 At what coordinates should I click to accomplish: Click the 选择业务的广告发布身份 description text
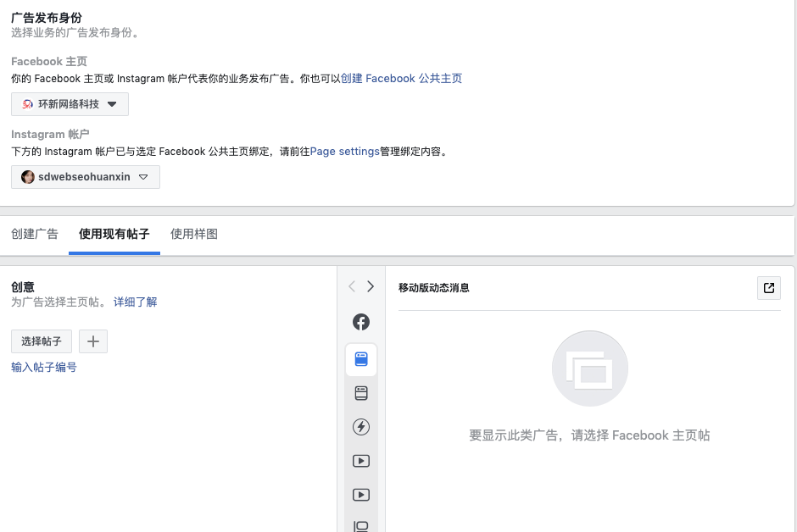pyautogui.click(x=75, y=32)
